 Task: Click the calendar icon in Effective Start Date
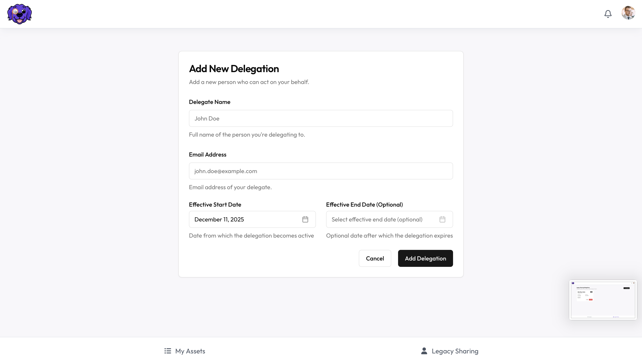point(305,219)
